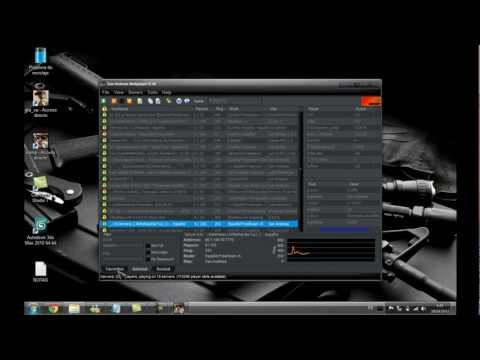The width and height of the screenshot is (480, 360).
Task: Click the second orange Delete Server icon
Action: [129, 101]
